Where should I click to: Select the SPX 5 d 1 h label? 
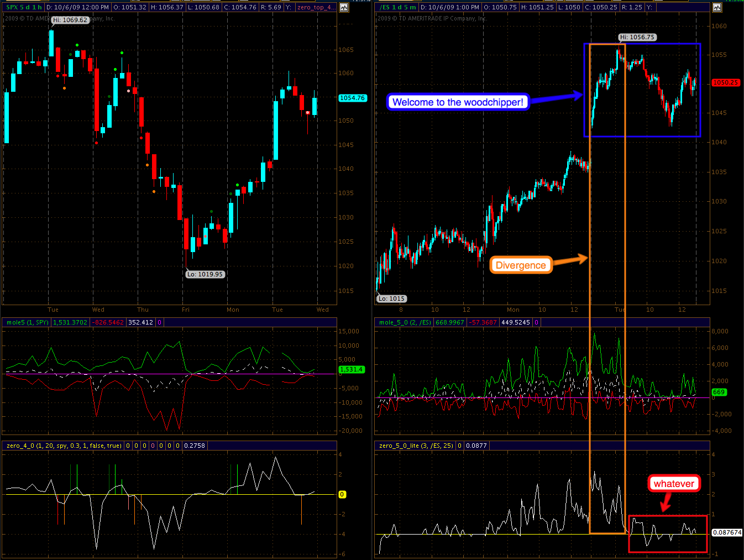point(24,7)
